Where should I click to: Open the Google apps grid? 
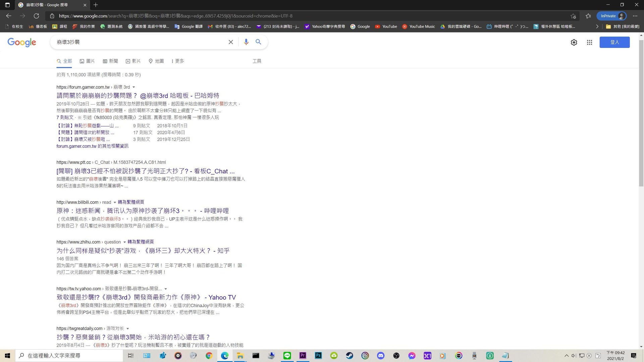pos(589,42)
